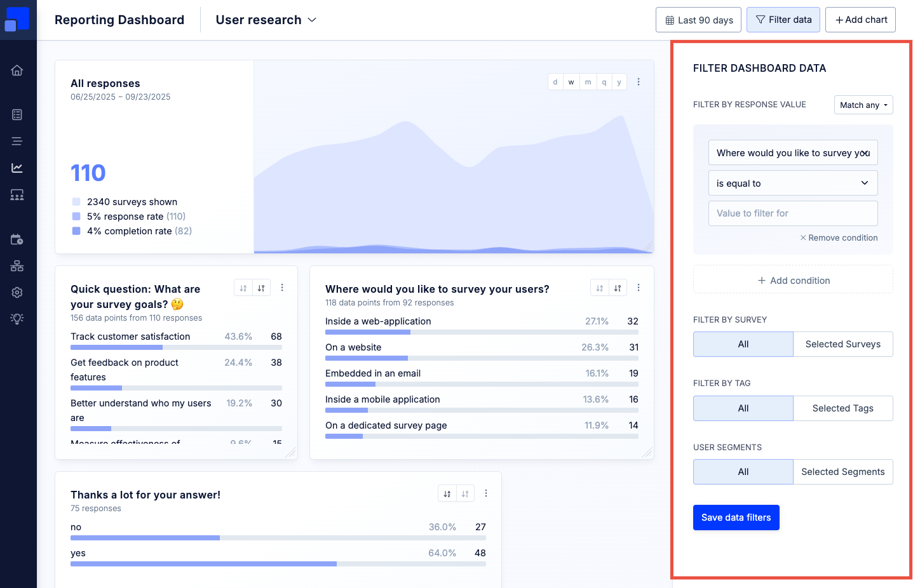Switch chart to weekly 'w' view
The image size is (913, 588).
click(571, 82)
